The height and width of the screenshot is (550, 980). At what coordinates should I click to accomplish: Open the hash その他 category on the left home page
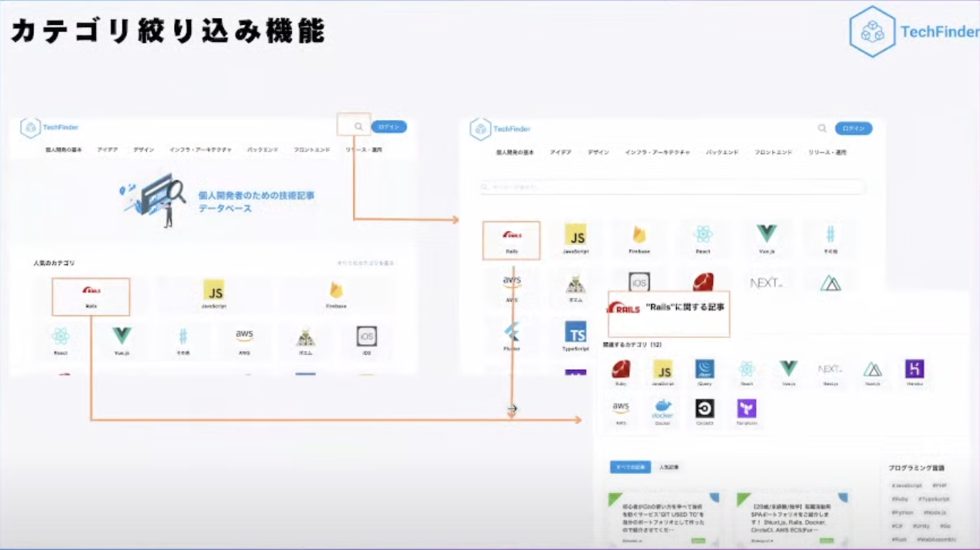(x=183, y=341)
